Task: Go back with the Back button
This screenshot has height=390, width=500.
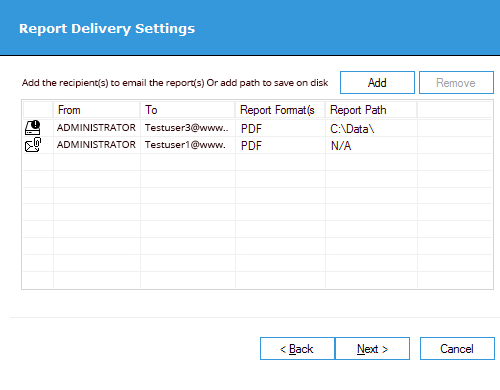Action: [297, 349]
